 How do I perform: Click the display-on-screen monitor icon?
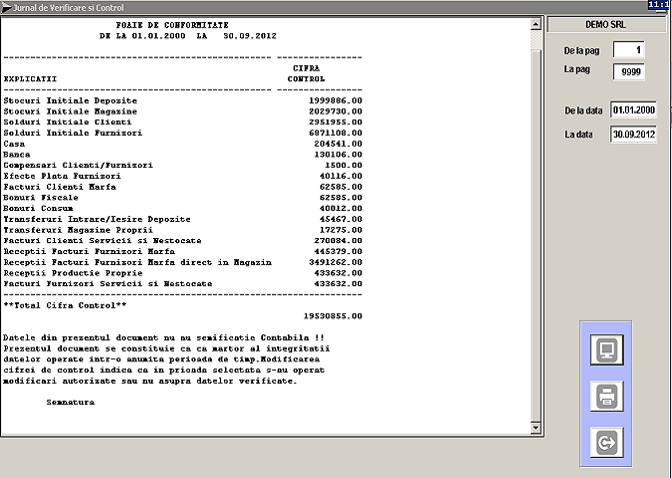(607, 350)
